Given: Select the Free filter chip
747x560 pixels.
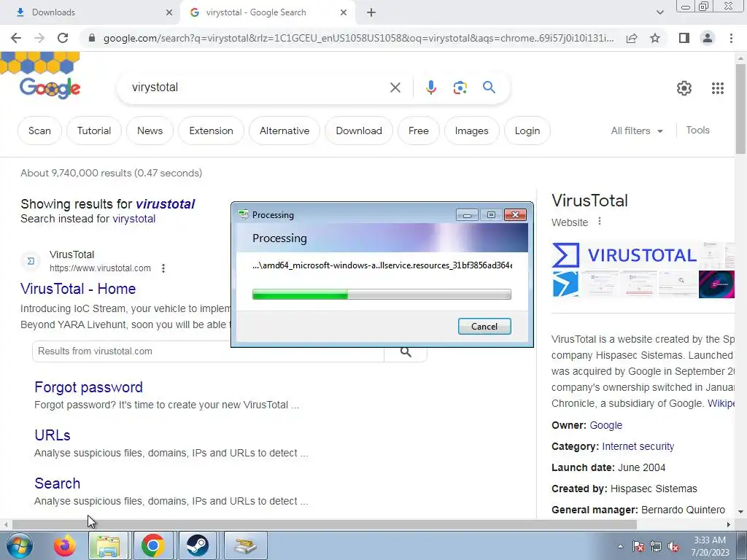Looking at the screenshot, I should [418, 131].
